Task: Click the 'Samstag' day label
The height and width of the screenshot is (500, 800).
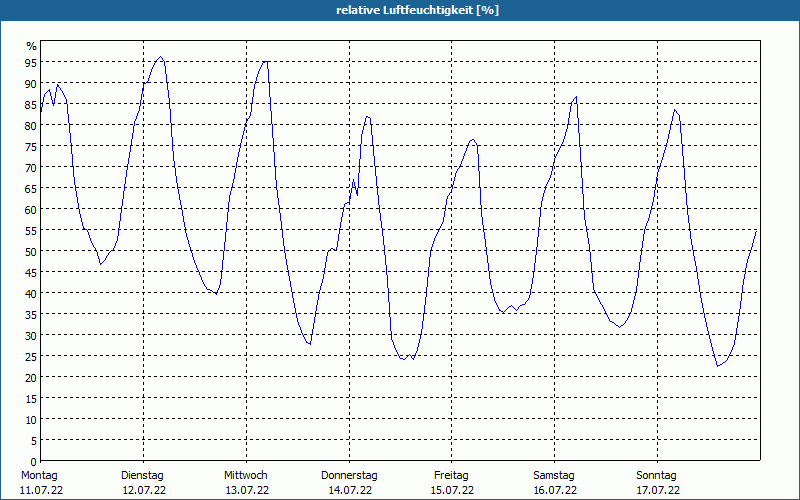Action: 554,476
